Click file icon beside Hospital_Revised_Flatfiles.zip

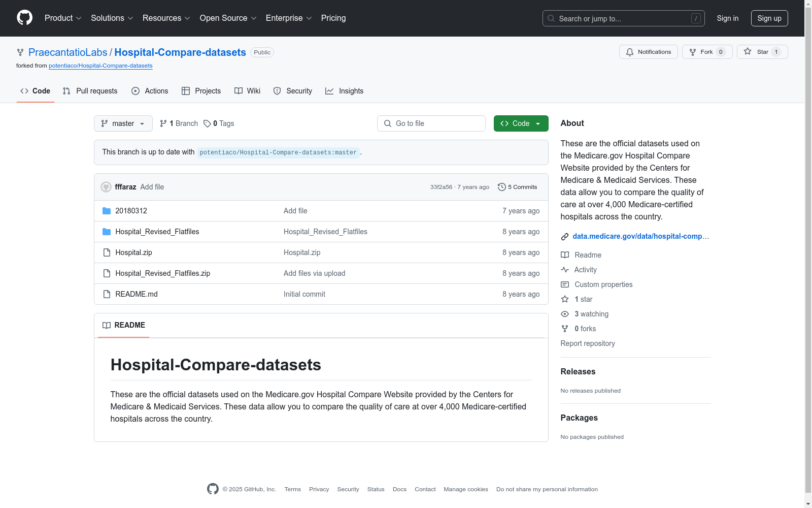(x=107, y=273)
